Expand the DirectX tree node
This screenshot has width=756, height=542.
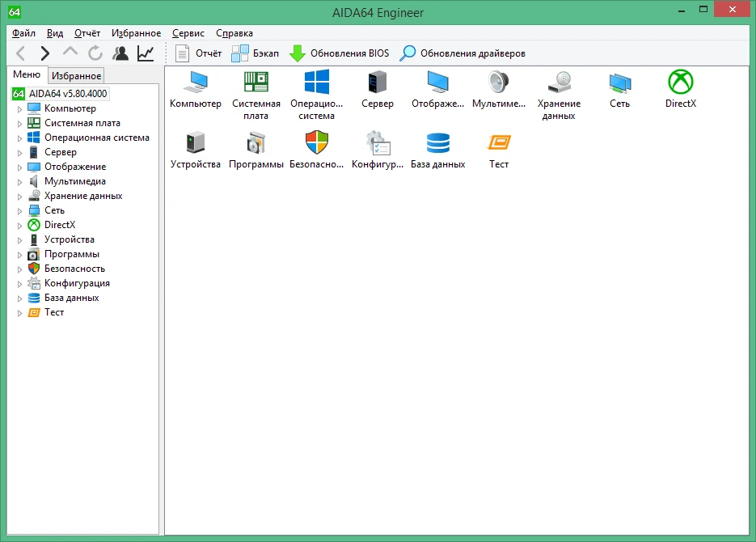tap(19, 226)
